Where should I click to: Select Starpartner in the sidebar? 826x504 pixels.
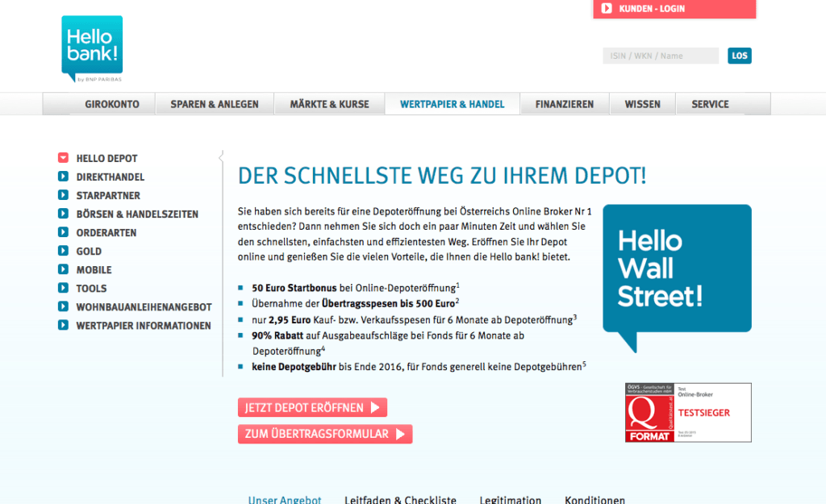[108, 195]
